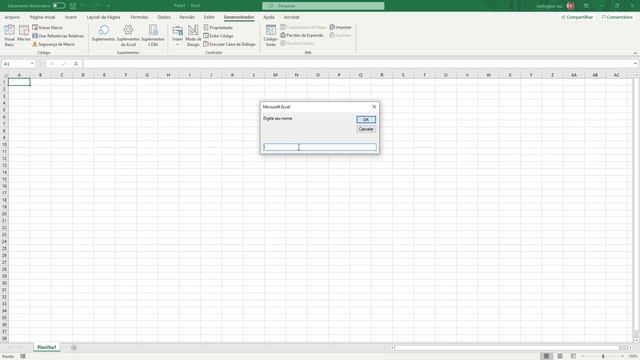Image resolution: width=640 pixels, height=360 pixels.
Task: Toggle Salvamento Automático switch
Action: pos(59,6)
